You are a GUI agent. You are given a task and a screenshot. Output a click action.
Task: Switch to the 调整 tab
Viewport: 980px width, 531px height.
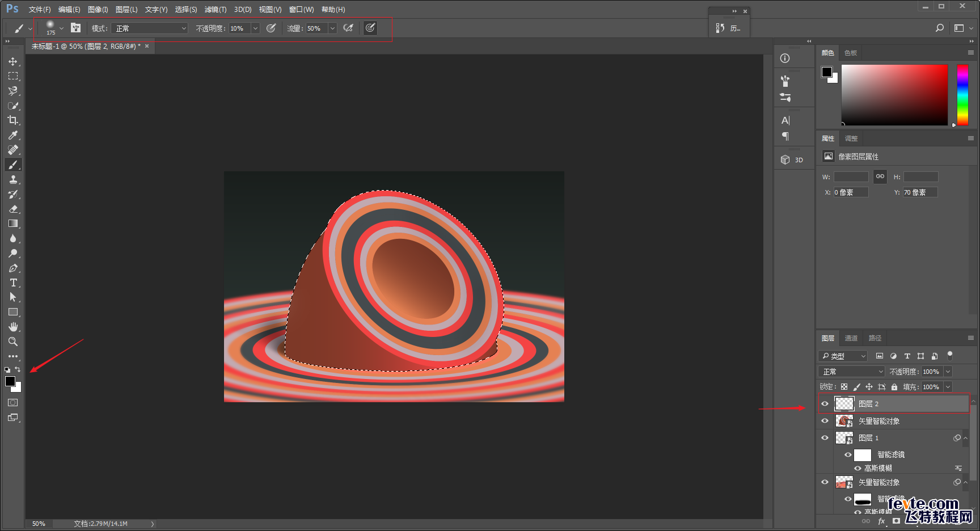click(x=851, y=138)
